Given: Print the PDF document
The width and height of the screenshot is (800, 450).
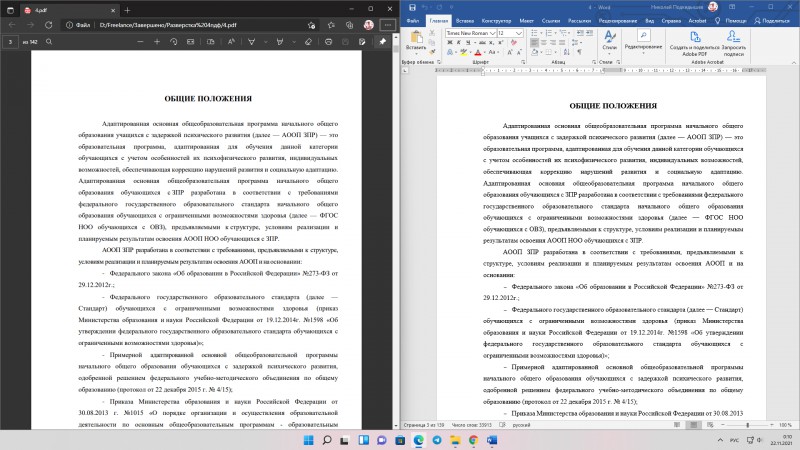Looking at the screenshot, I should click(329, 42).
